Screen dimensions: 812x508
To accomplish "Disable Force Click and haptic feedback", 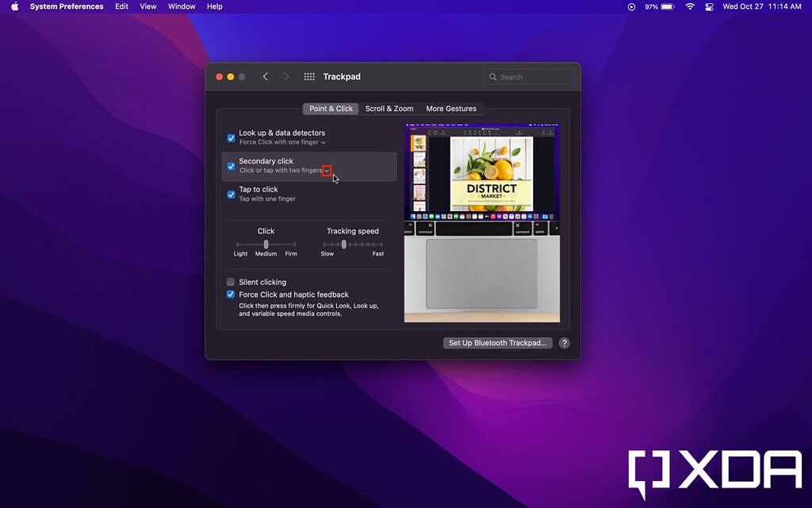I will 231,294.
